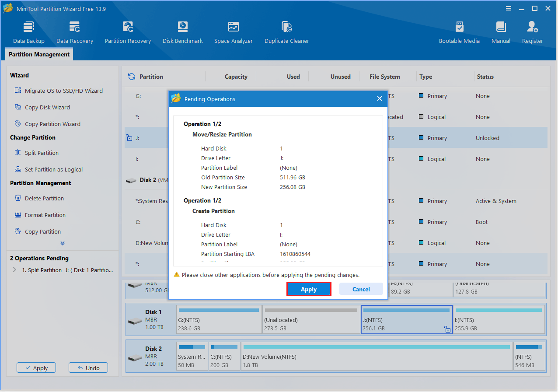558x392 pixels.
Task: Sort by the Capacity column header
Action: 236,77
